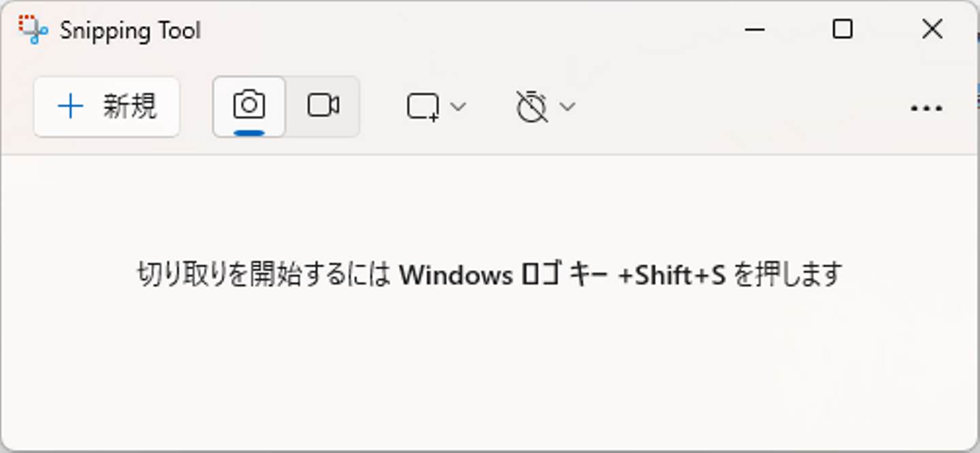Click the Snipping Tool scissors app icon
This screenshot has width=980, height=453.
click(32, 30)
